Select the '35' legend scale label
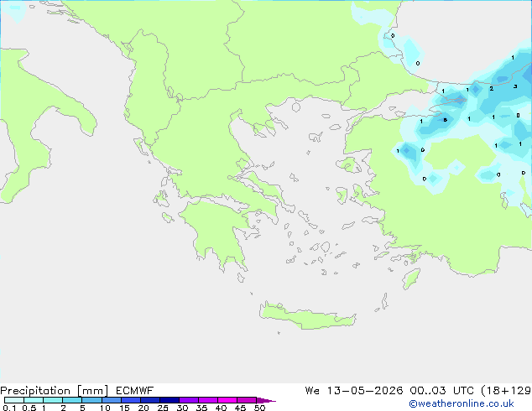 click(201, 408)
